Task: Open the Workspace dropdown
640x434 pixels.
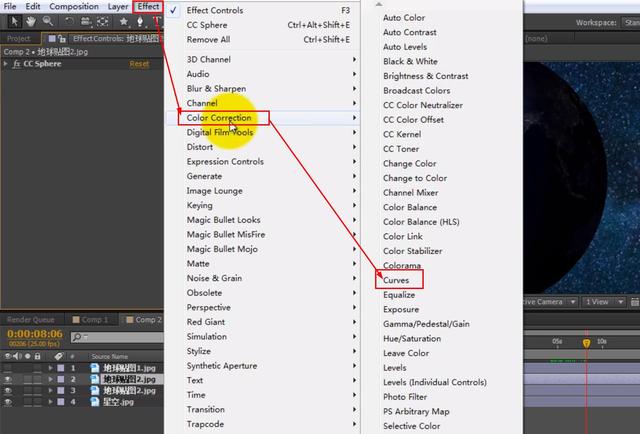Action: [630, 22]
